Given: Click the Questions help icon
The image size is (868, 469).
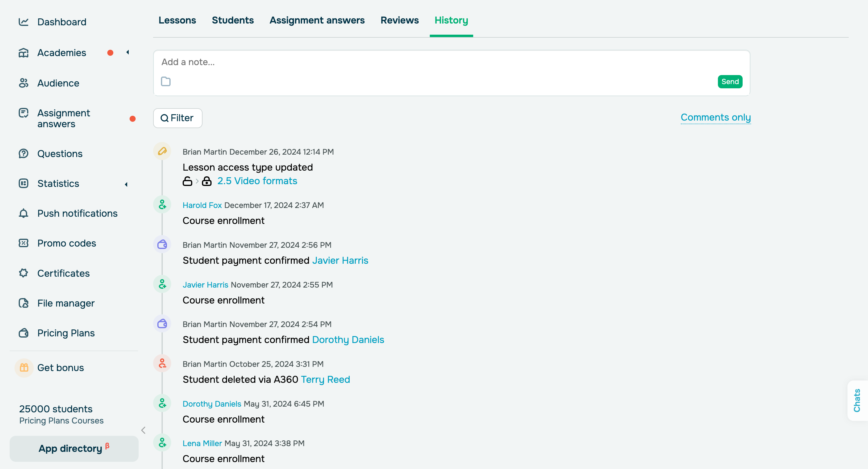Looking at the screenshot, I should 23,154.
